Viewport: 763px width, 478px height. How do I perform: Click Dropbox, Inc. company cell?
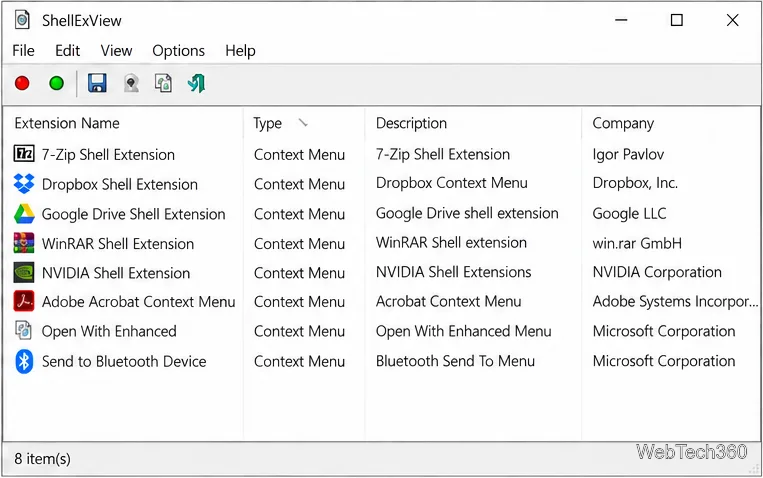click(635, 183)
